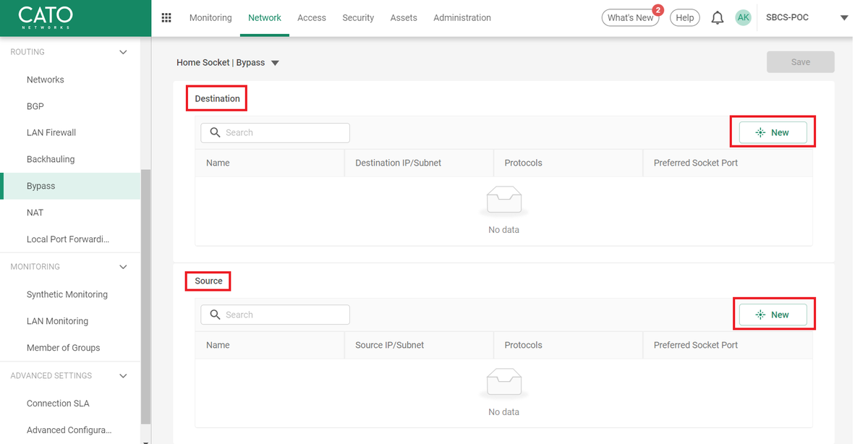Click the What's New button
The height and width of the screenshot is (444, 868).
click(630, 18)
